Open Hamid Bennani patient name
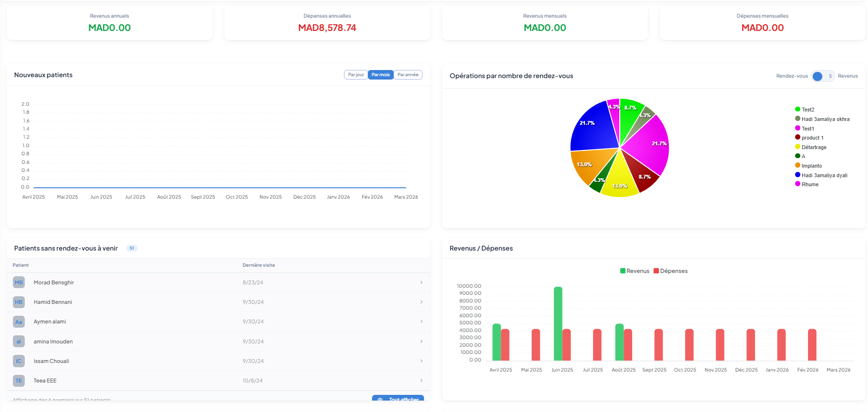The height and width of the screenshot is (412, 868). [53, 302]
